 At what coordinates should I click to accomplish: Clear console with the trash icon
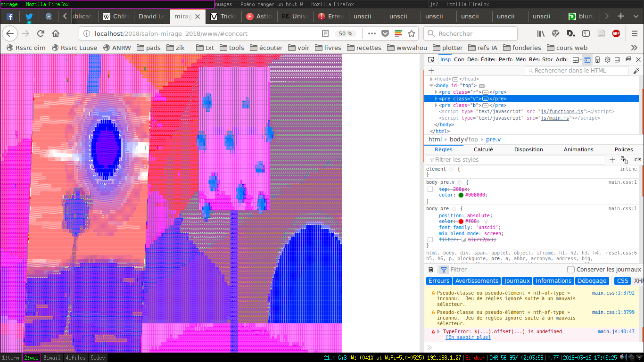pyautogui.click(x=430, y=270)
